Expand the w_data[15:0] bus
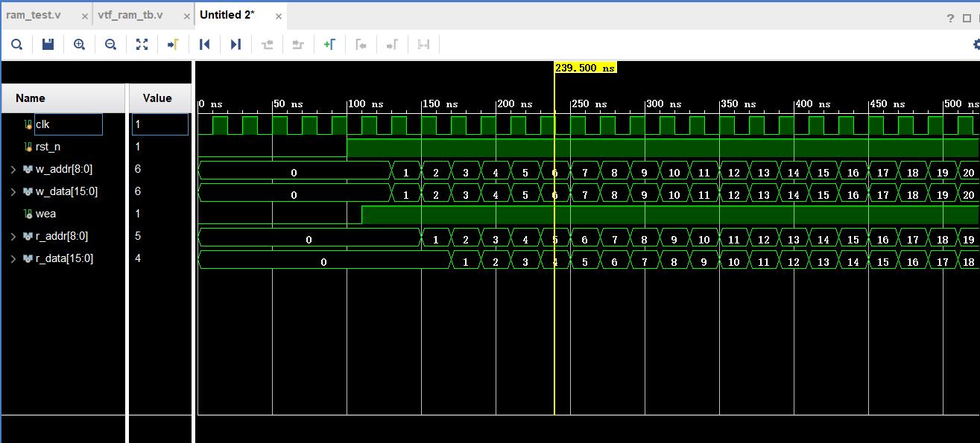 pos(13,191)
